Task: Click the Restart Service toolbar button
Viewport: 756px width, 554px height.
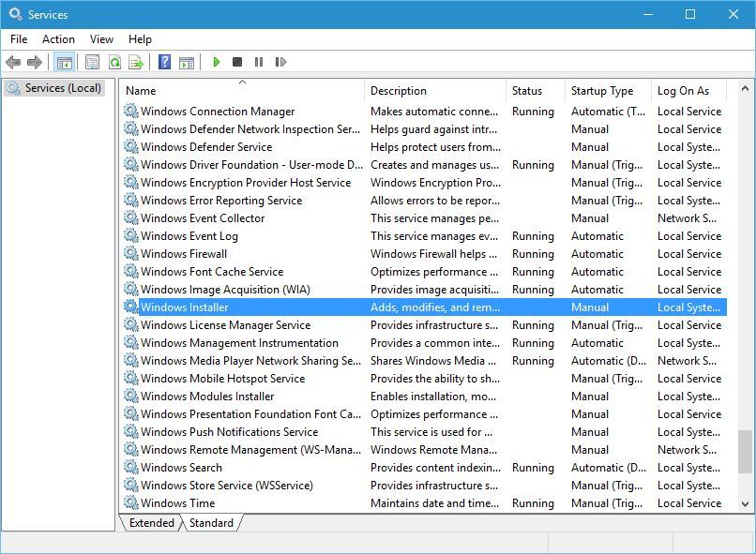Action: pyautogui.click(x=280, y=63)
